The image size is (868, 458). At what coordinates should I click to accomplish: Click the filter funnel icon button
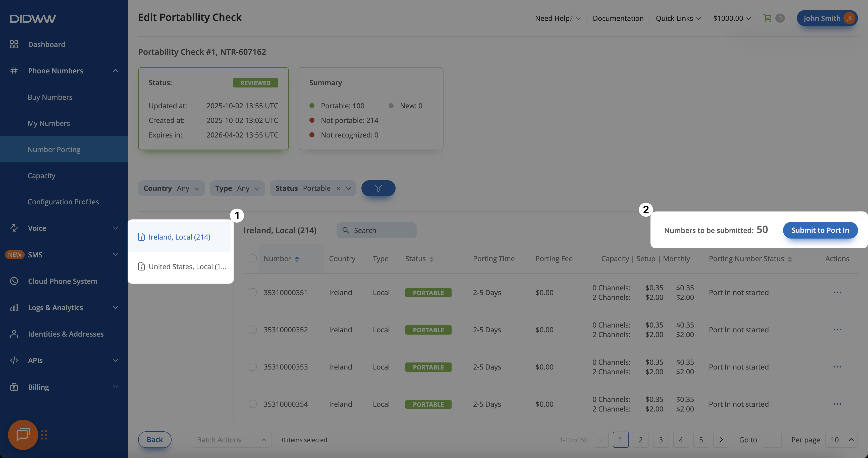point(378,188)
